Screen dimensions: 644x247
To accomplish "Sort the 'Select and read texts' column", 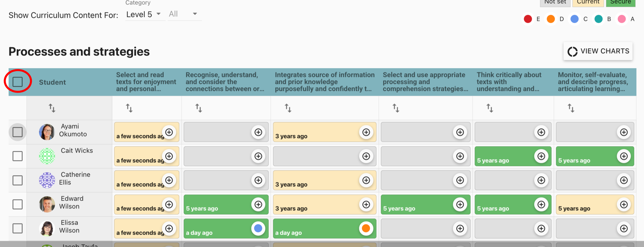I will point(129,108).
